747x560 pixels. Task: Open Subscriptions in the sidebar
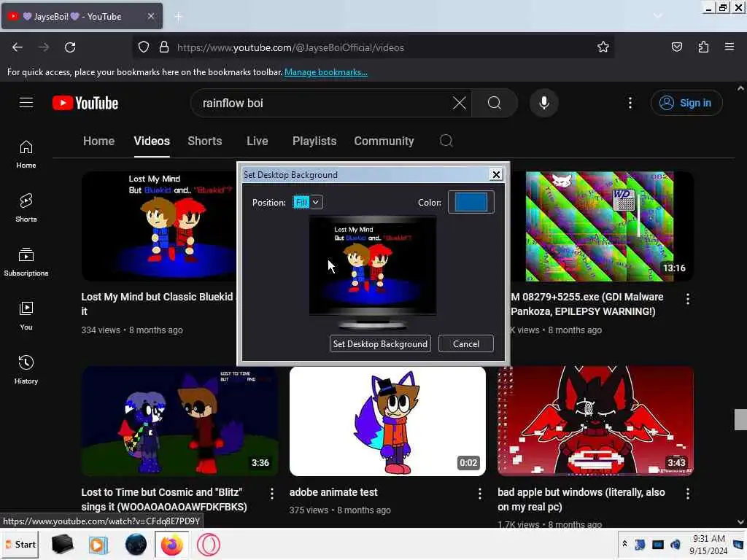[x=26, y=262]
